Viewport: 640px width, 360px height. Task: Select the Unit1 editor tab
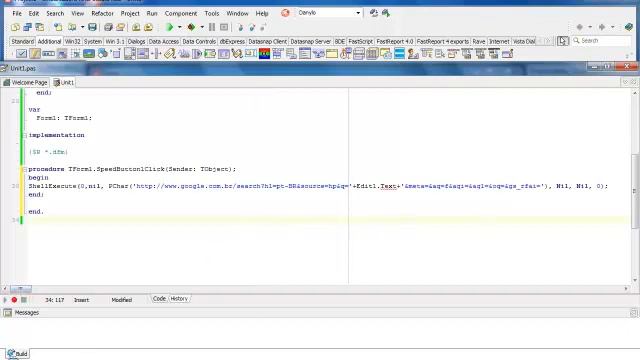click(x=64, y=82)
